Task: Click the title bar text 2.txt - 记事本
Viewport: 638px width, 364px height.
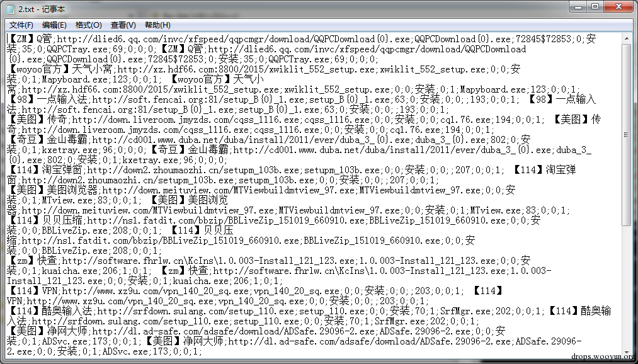Action: pyautogui.click(x=42, y=9)
